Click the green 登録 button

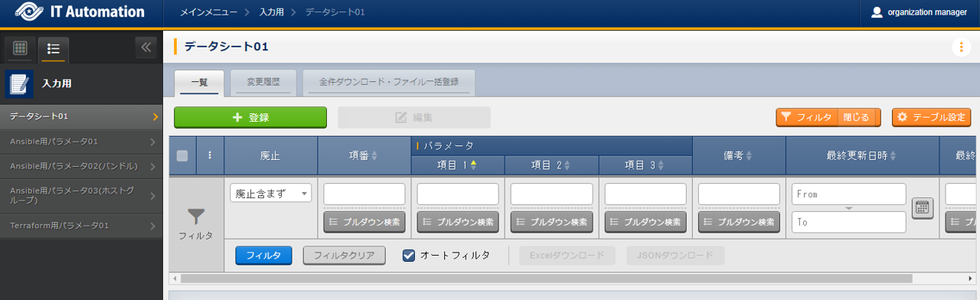pos(250,117)
